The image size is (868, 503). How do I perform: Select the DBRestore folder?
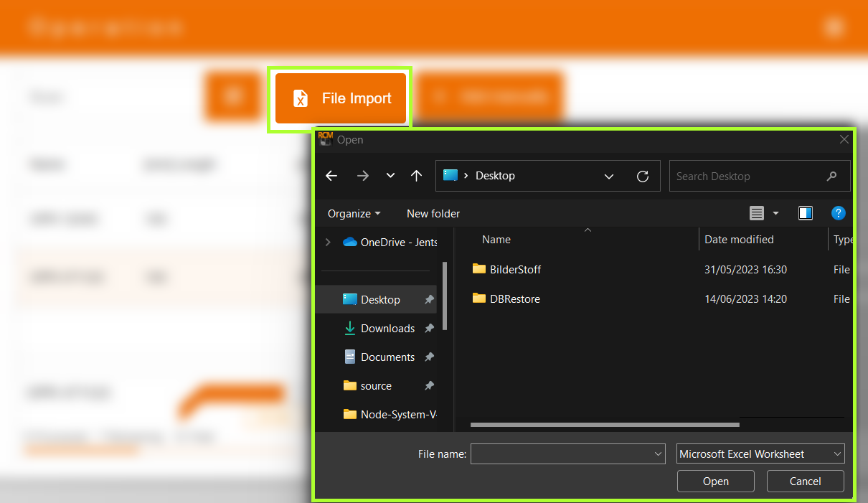(514, 299)
